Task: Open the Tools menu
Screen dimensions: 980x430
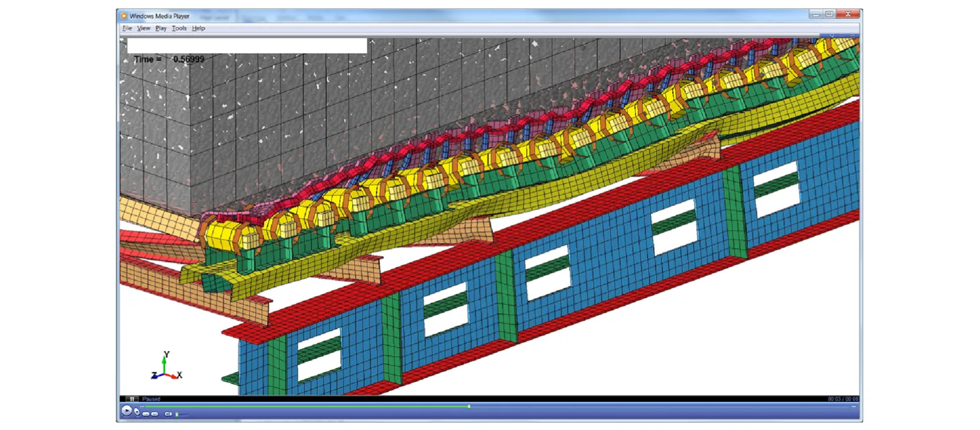Action: 179,28
